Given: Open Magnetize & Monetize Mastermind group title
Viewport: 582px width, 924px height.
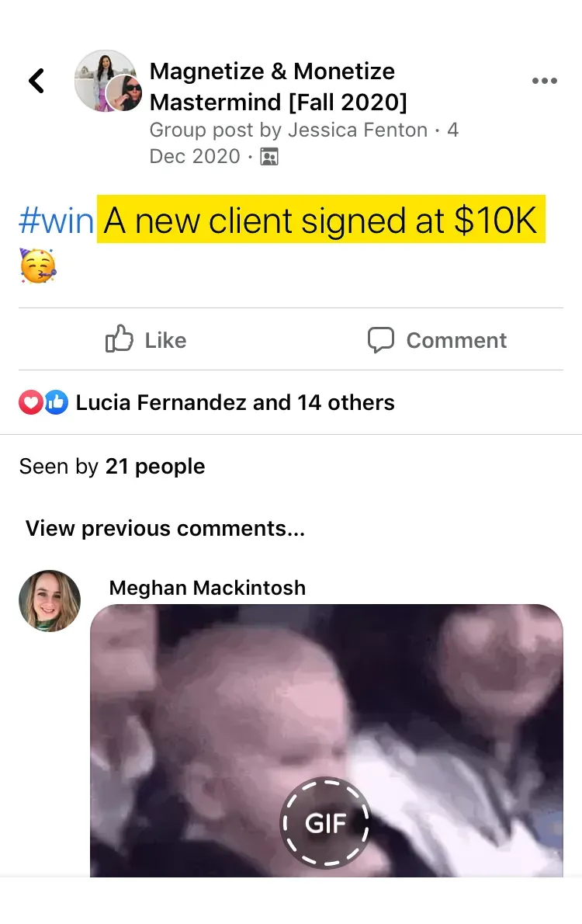Looking at the screenshot, I should (278, 87).
